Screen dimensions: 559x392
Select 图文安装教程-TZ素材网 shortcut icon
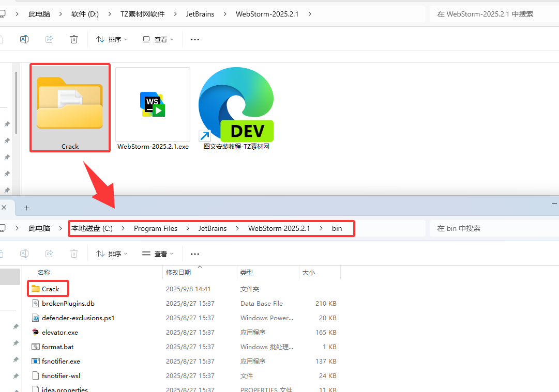236,109
